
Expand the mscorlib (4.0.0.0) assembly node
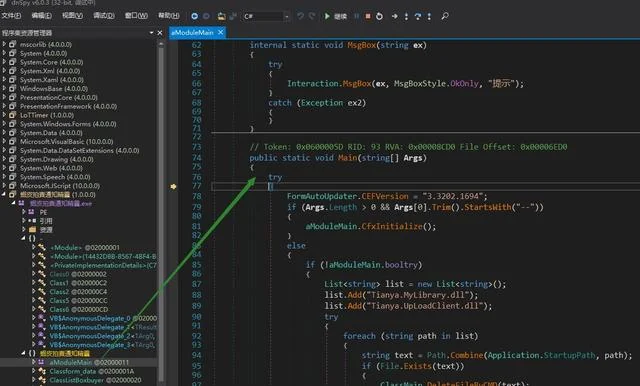(x=4, y=44)
